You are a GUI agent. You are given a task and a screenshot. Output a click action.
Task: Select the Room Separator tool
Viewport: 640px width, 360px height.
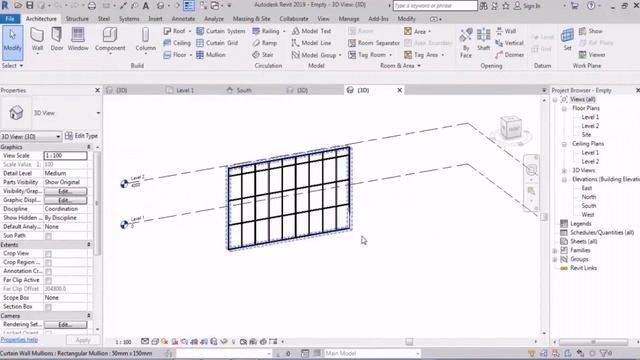pyautogui.click(x=373, y=43)
